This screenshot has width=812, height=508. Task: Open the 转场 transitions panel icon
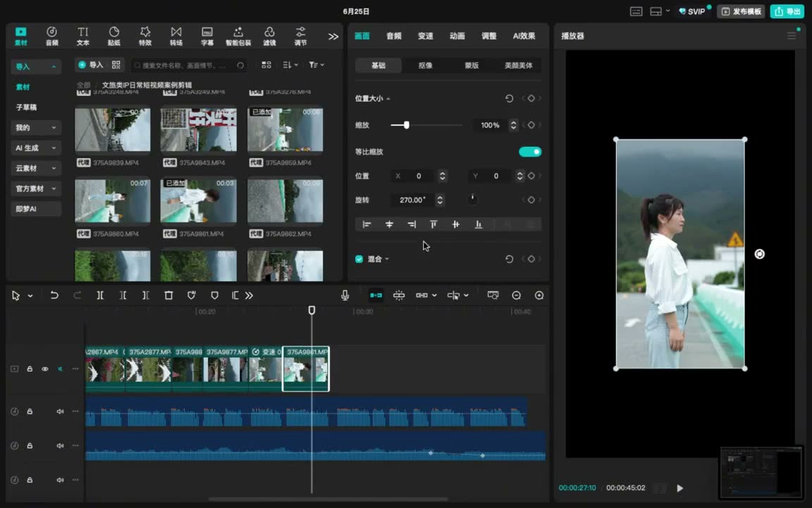[176, 36]
